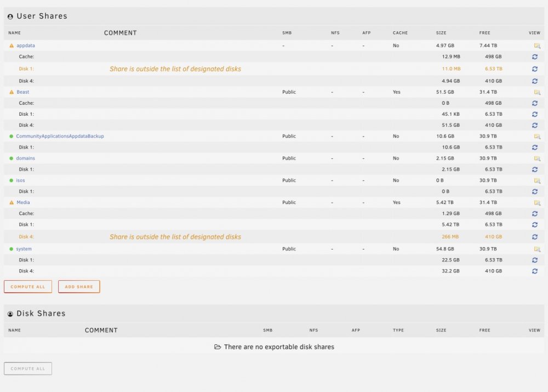Click the TYPE column header in Disk Shares
The width and height of the screenshot is (548, 392).
[398, 330]
